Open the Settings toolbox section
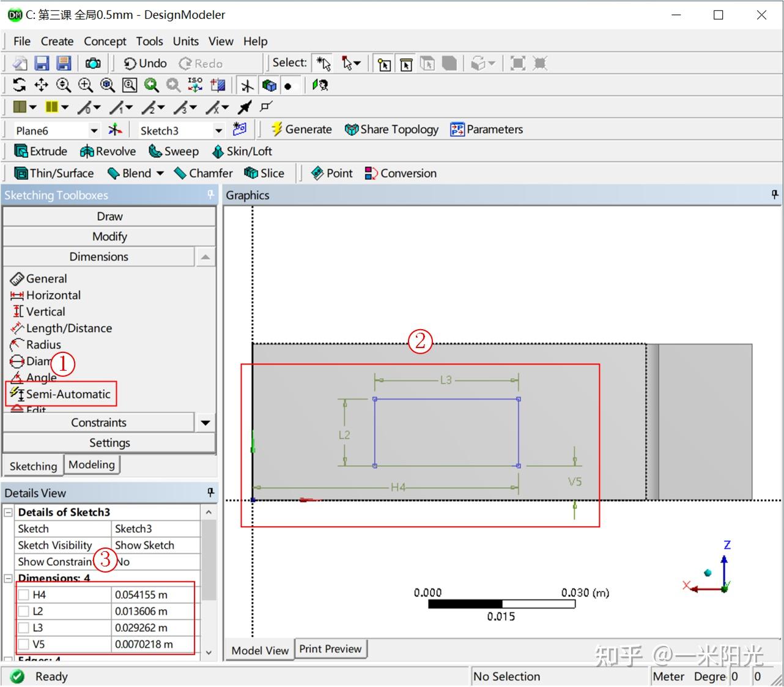The width and height of the screenshot is (784, 687). [109, 442]
